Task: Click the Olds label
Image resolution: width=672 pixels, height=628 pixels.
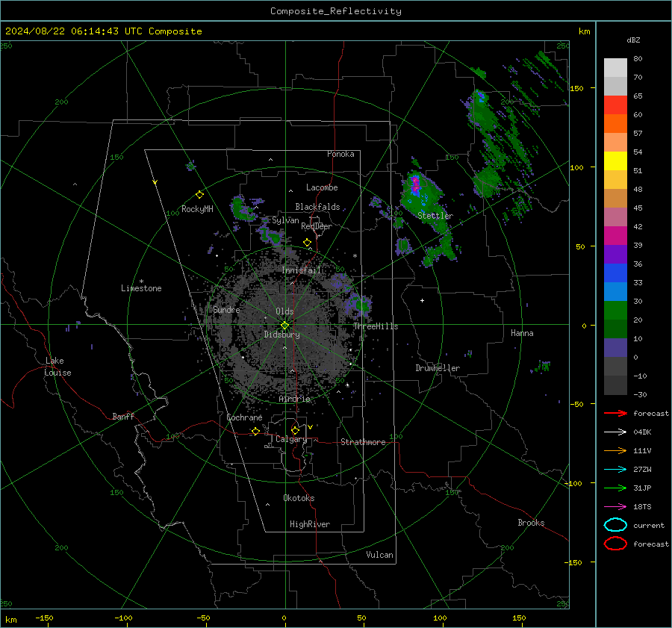Action: coord(284,311)
